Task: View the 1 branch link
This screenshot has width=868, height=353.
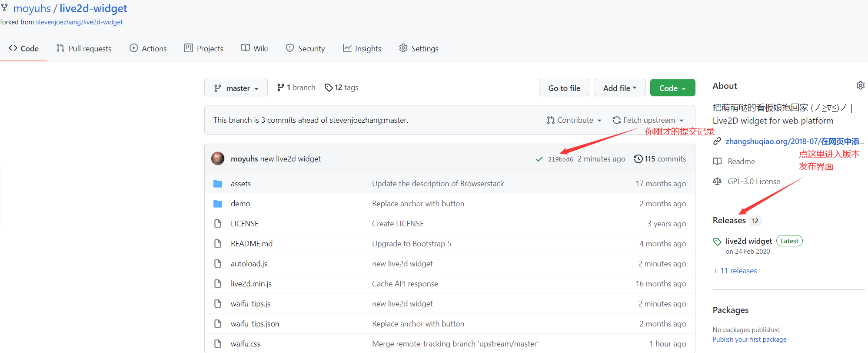Action: click(296, 87)
